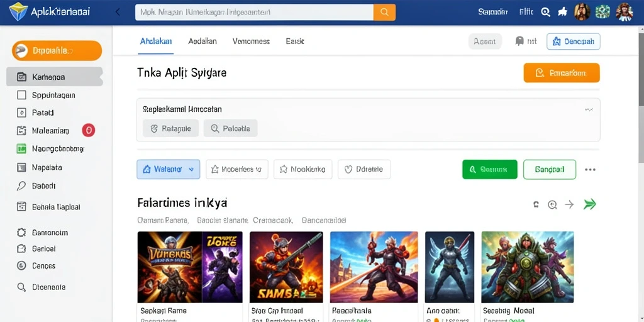The image size is (644, 322).
Task: Click the Cenoes sidebar icon
Action: [21, 266]
